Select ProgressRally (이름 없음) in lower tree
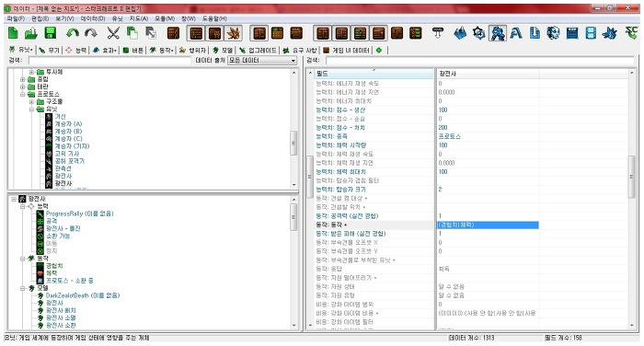Image resolution: width=644 pixels, height=346 pixels. [79, 213]
